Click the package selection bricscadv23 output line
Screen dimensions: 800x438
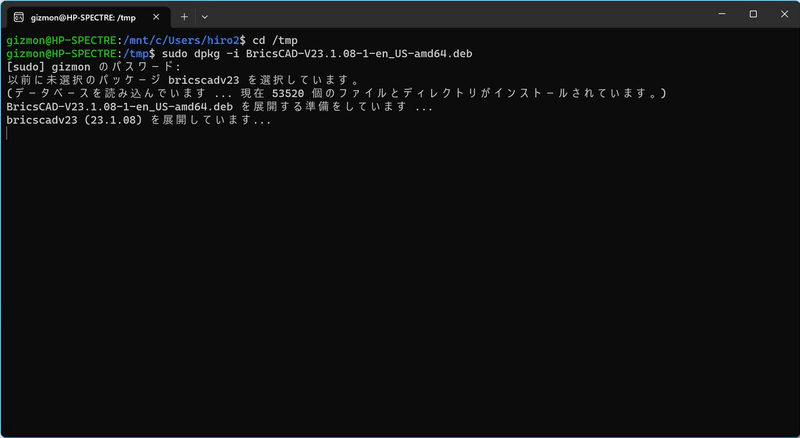(184, 80)
